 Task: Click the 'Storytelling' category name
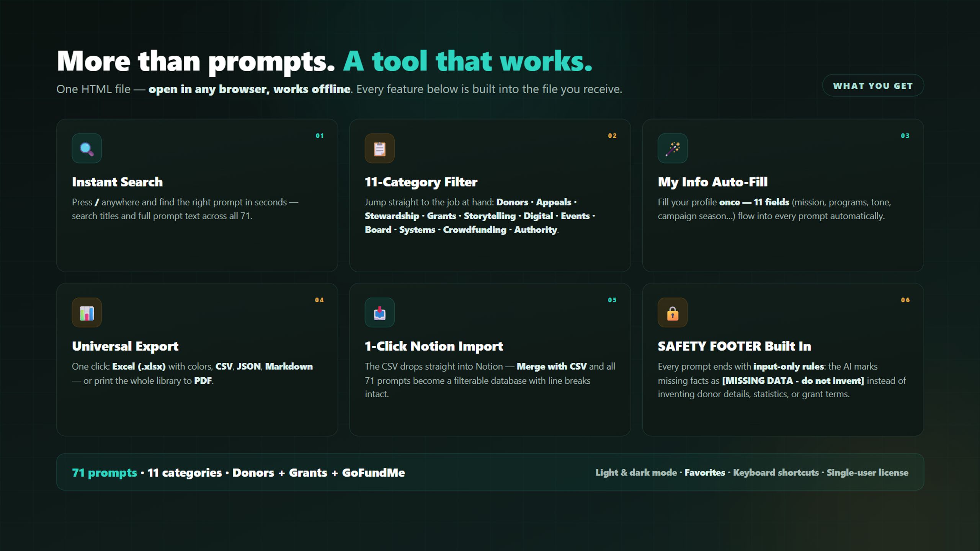pos(490,216)
